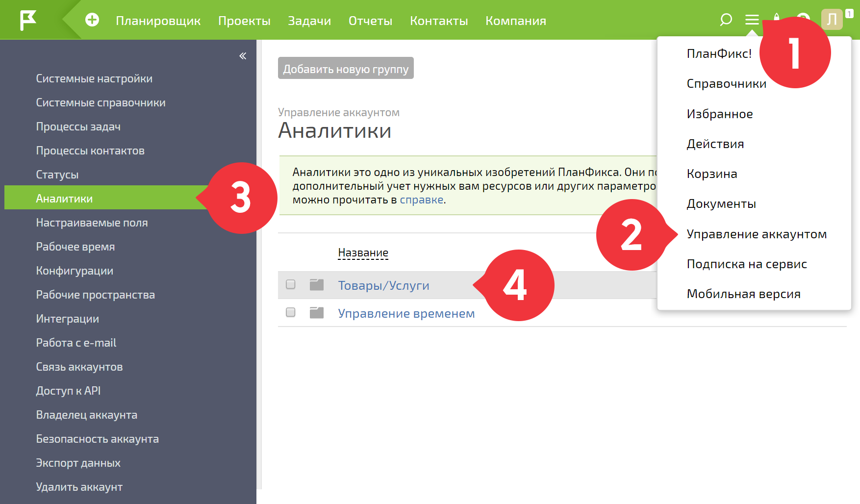Open the Управление временем analytics group
This screenshot has width=860, height=504.
[406, 313]
